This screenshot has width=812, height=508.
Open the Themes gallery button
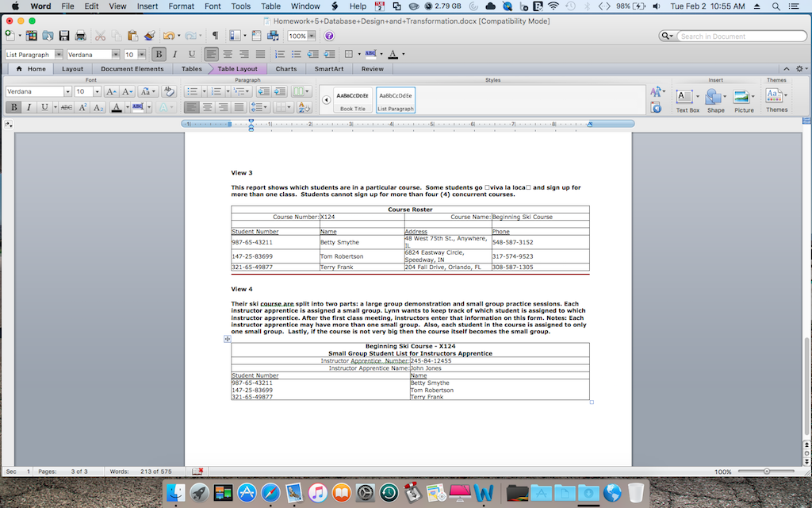coord(776,98)
